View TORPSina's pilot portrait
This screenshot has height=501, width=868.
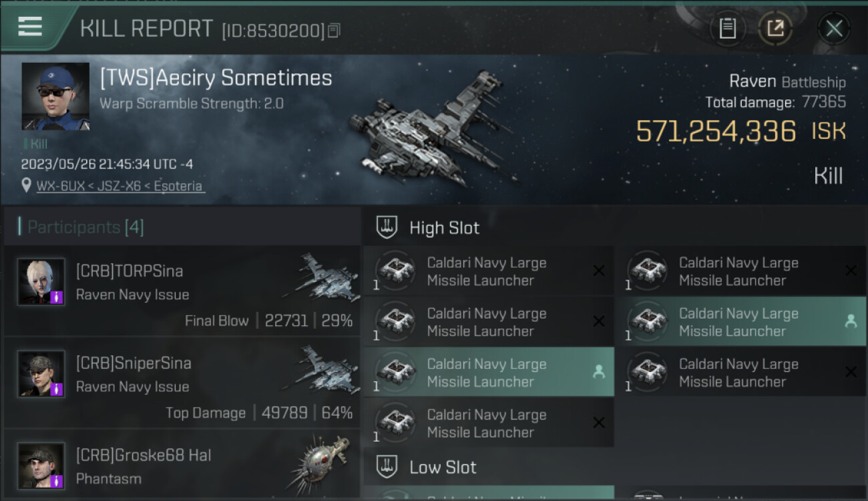coord(41,282)
